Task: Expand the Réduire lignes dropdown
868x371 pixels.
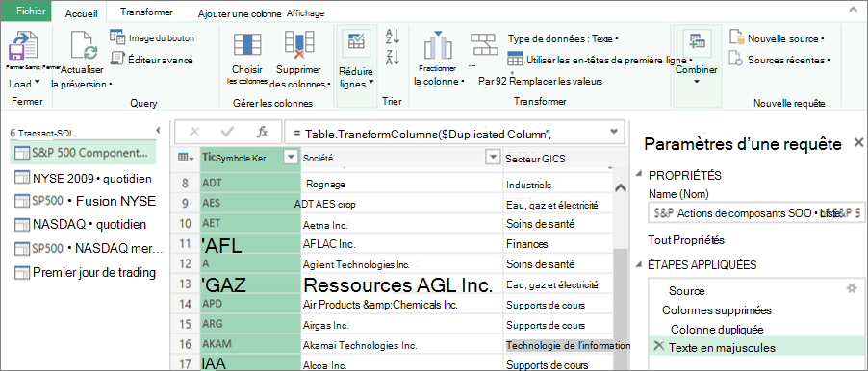Action: pos(371,83)
